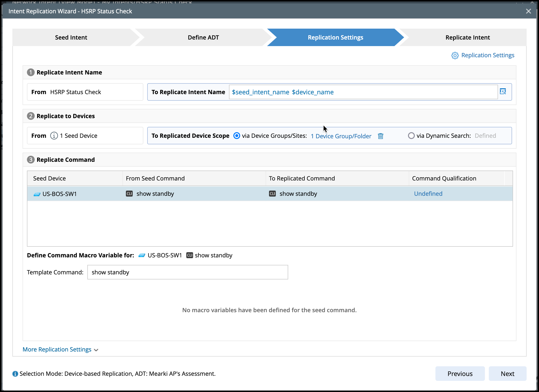This screenshot has height=392, width=539.
Task: Select via Device Groups/Sites radio button
Action: coord(237,136)
